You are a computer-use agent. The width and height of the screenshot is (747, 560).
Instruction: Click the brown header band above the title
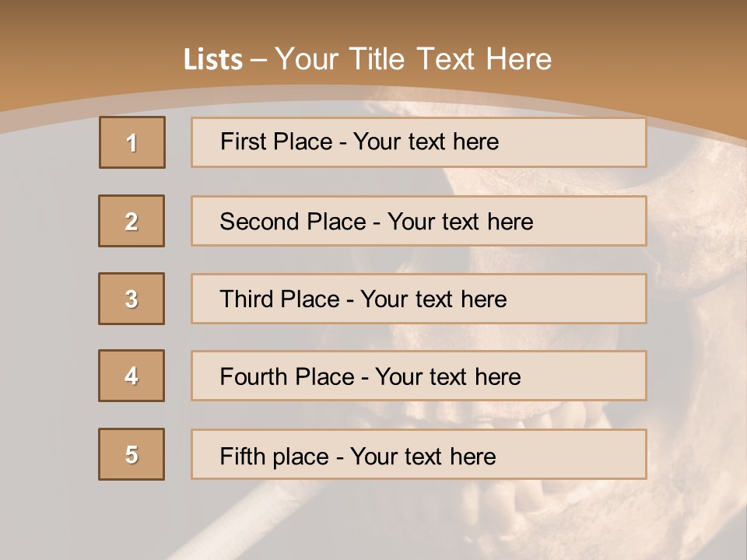[373, 17]
